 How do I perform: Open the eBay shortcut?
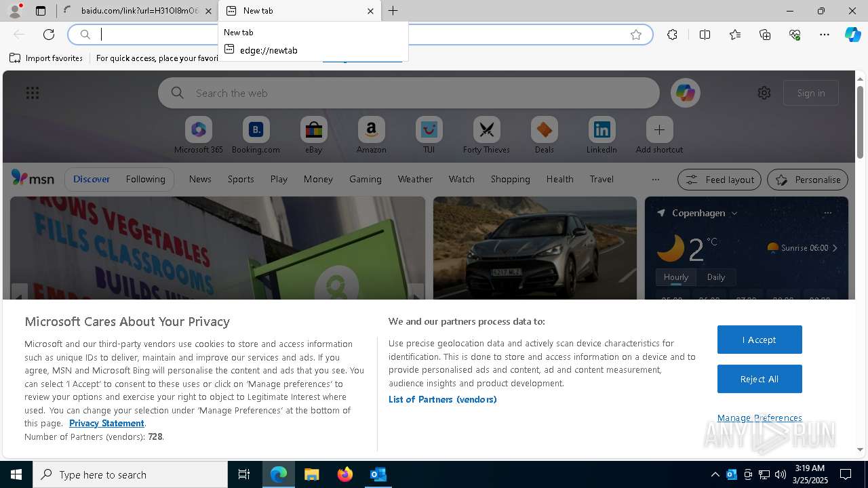coord(313,136)
